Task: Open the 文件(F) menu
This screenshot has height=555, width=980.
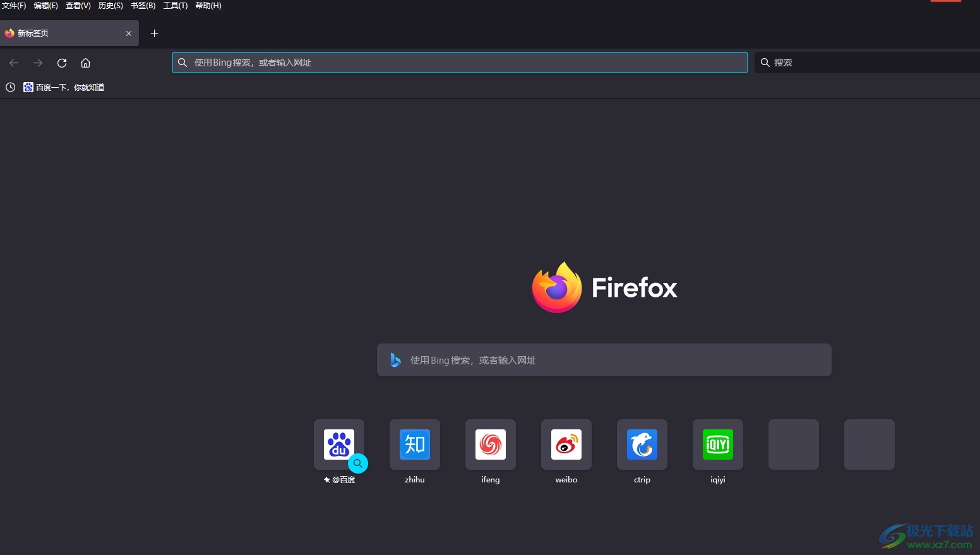Action: [x=14, y=6]
